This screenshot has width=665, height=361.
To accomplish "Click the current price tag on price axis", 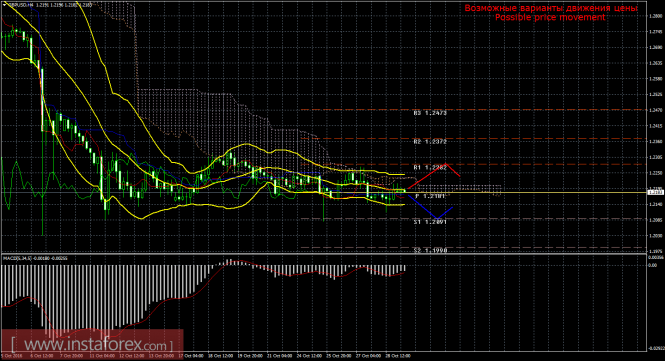I will (655, 193).
